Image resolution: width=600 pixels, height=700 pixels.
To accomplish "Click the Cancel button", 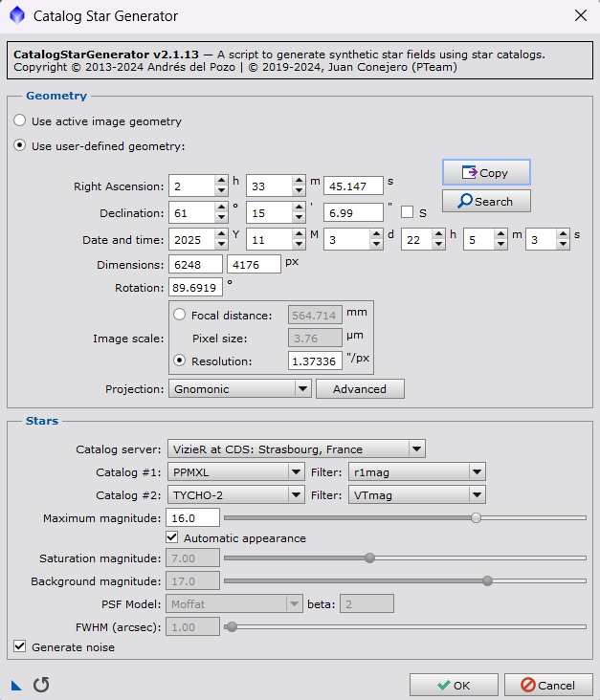I will tap(548, 685).
